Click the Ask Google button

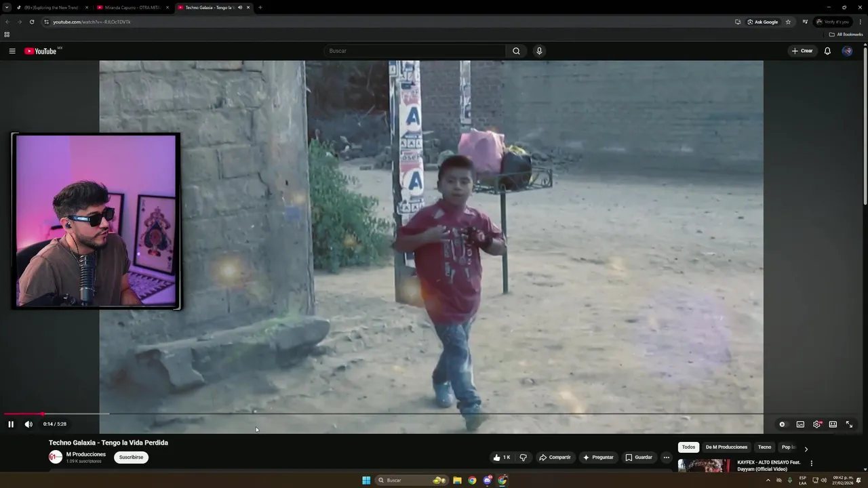(x=763, y=22)
